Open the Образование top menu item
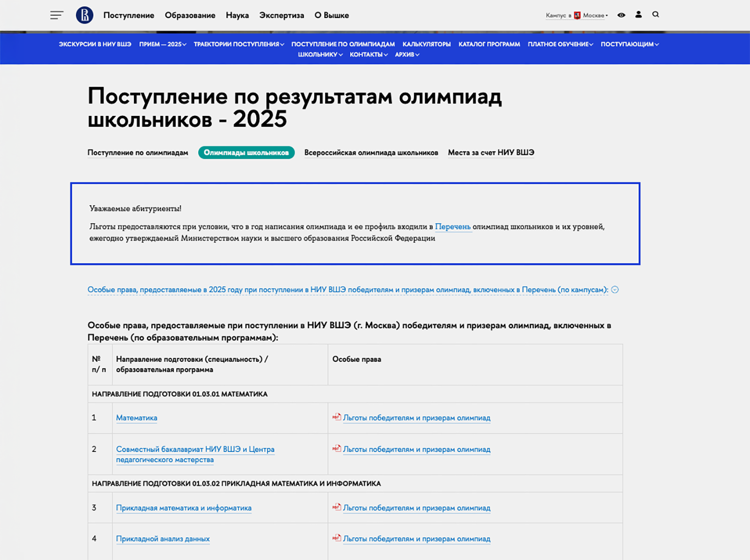 pos(190,16)
